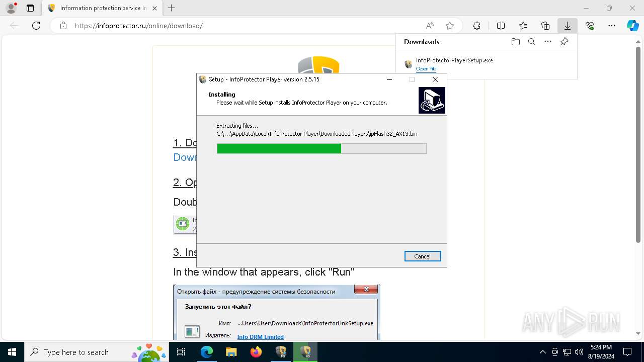
Task: Click the Windows Start button
Action: click(x=12, y=352)
